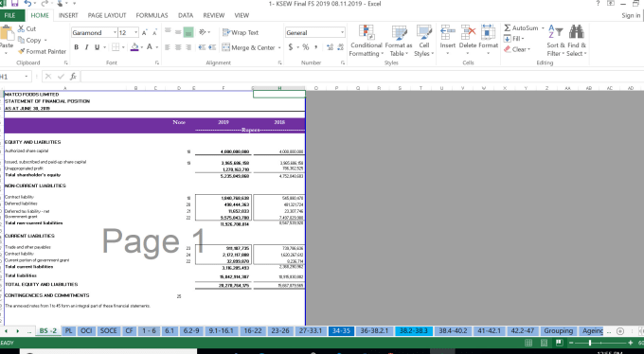This screenshot has width=644, height=354.
Task: Toggle Bold formatting button
Action: coord(77,47)
